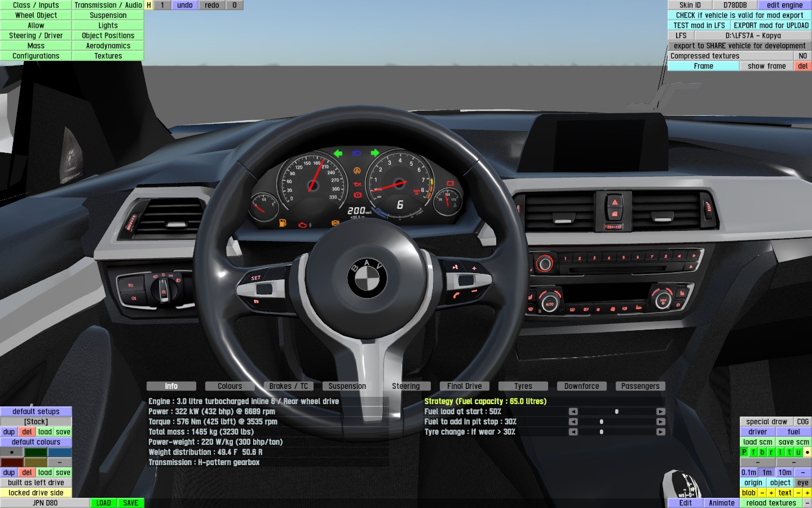The image size is (812, 508).
Task: Click the yellow dot button after u
Action: pos(807,452)
